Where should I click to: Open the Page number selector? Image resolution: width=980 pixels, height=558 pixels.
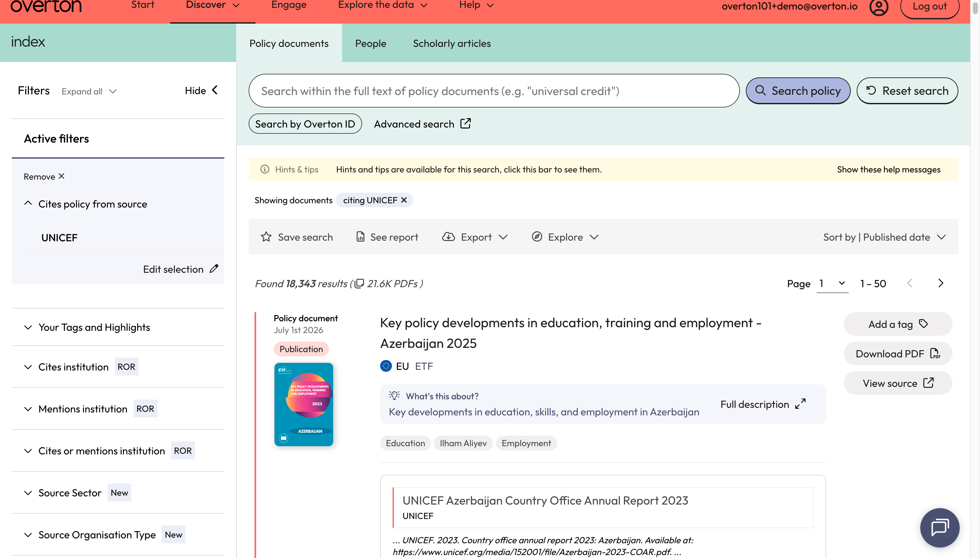(x=832, y=284)
